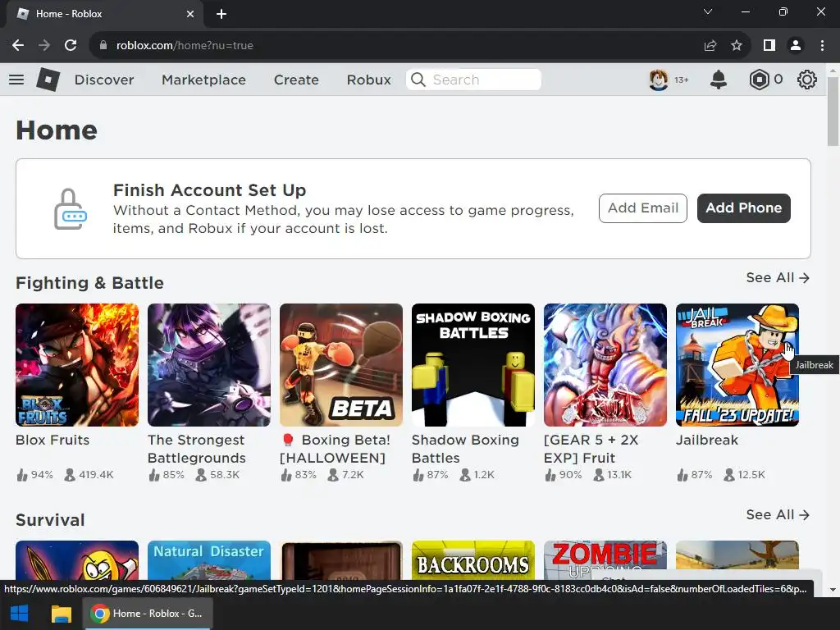This screenshot has width=840, height=630.
Task: Click the Survival section heading
Action: (x=50, y=520)
